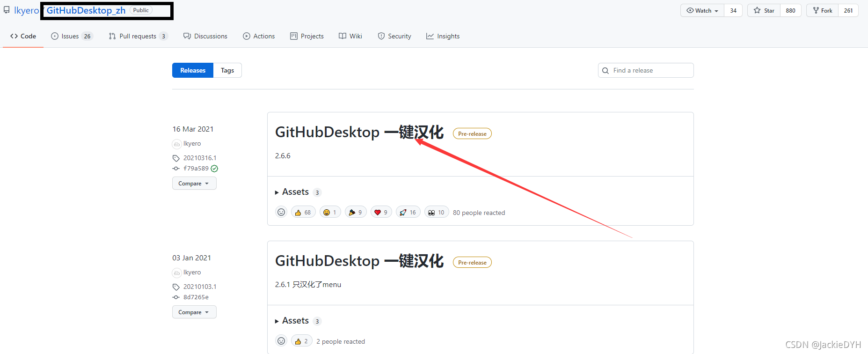View the 34 watchers count
The width and height of the screenshot is (868, 354).
click(x=733, y=10)
